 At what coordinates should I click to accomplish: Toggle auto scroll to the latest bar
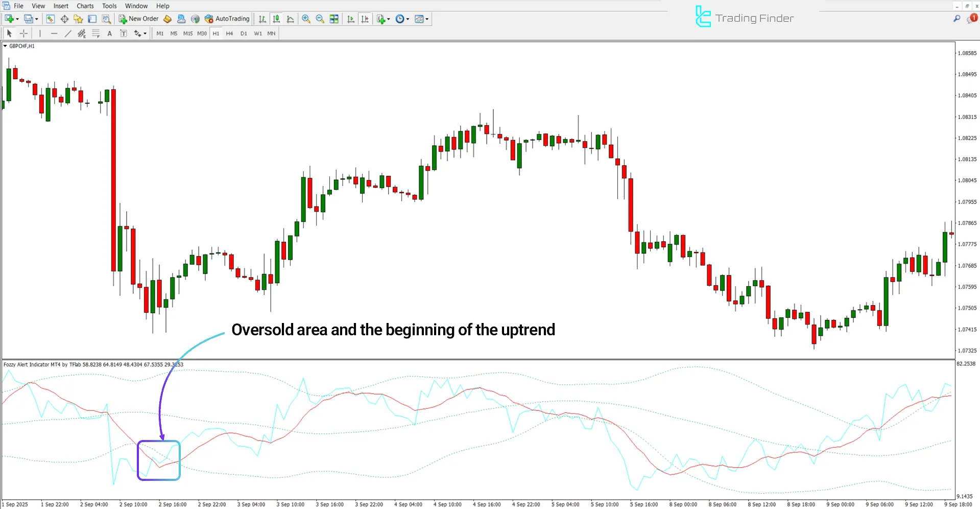(351, 19)
